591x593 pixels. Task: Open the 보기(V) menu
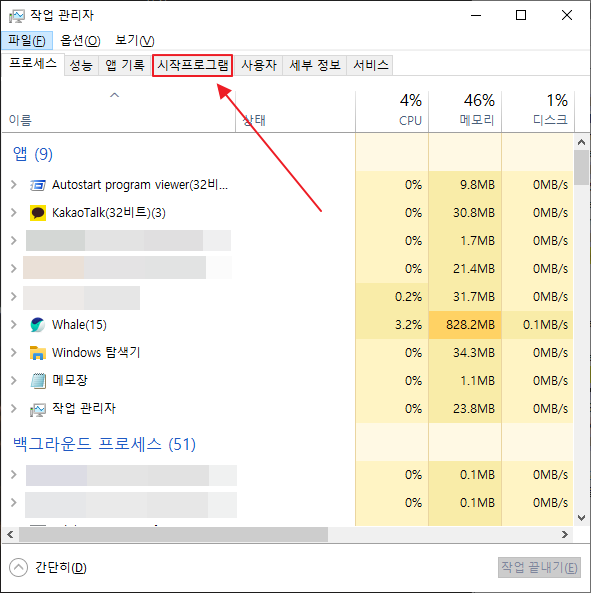tap(135, 40)
